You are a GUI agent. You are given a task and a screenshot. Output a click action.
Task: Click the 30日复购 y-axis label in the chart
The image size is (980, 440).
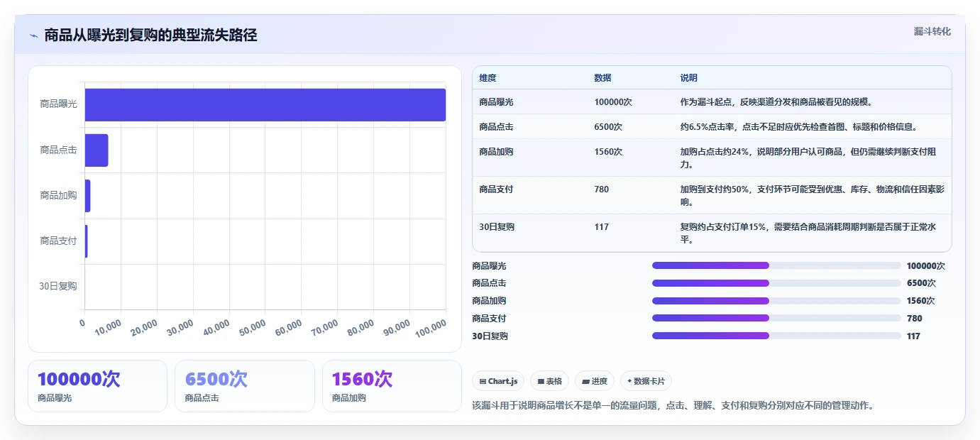click(x=58, y=287)
